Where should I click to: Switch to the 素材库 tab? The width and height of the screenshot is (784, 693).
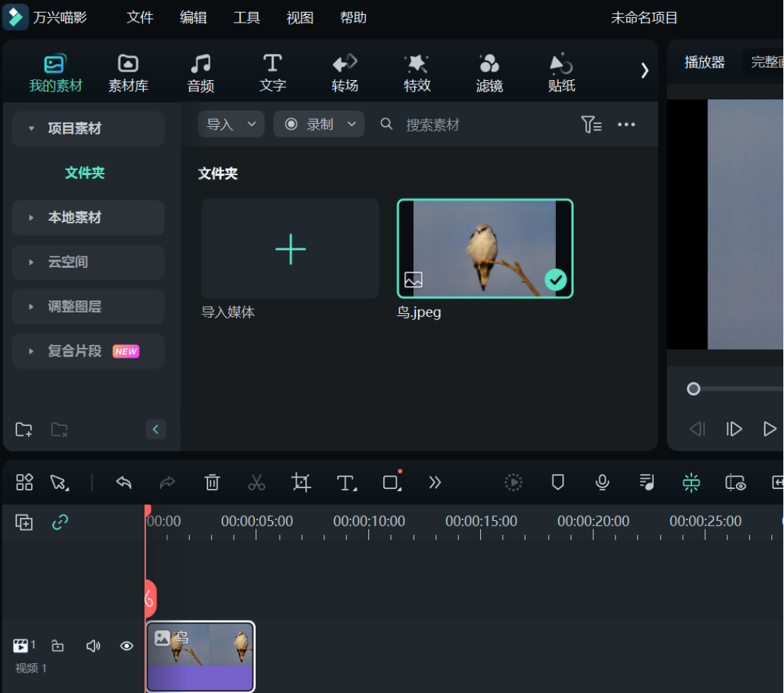pyautogui.click(x=127, y=71)
